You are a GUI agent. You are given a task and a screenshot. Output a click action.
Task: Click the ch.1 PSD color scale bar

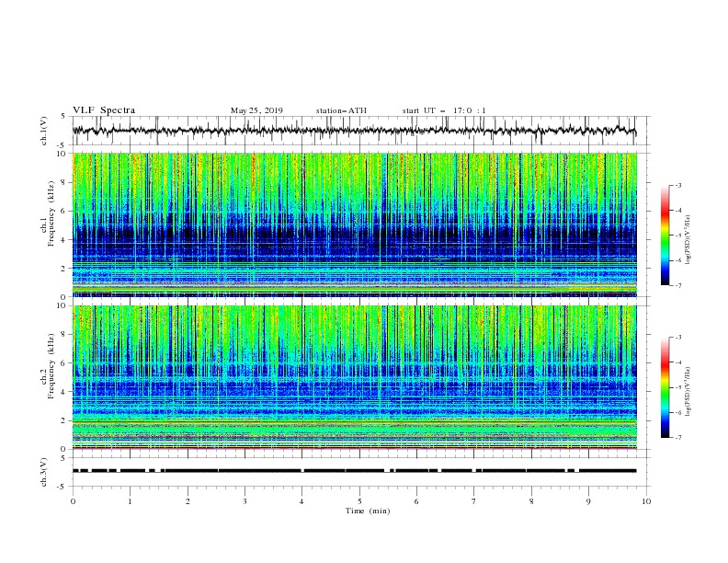[x=665, y=236]
